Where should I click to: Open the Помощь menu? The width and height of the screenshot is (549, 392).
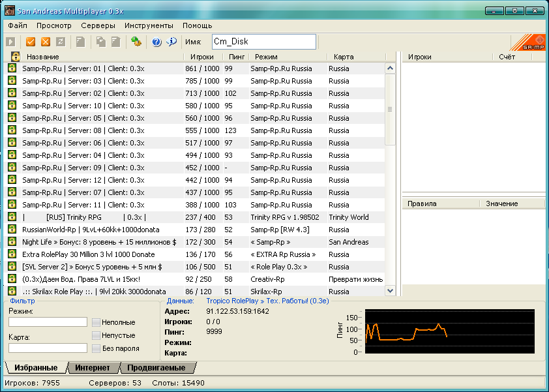tap(198, 25)
